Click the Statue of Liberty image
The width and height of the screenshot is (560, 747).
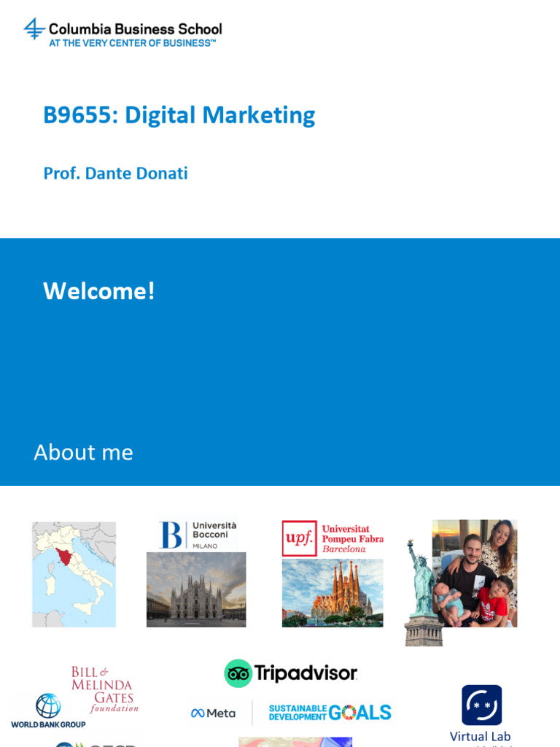pos(422,592)
